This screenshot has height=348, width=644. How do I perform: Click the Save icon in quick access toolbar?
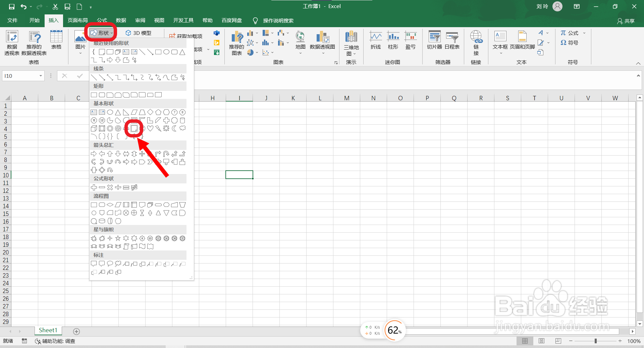click(11, 6)
